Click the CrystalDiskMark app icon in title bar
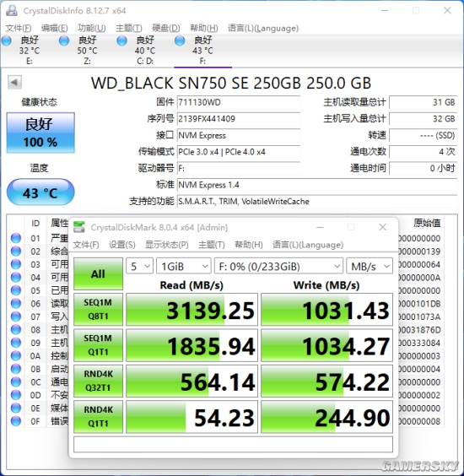464x476 pixels. point(79,227)
